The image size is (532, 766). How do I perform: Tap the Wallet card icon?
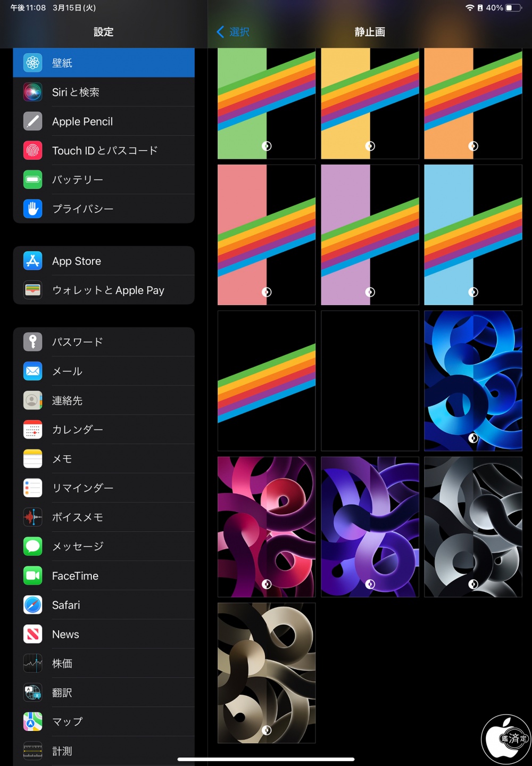32,290
